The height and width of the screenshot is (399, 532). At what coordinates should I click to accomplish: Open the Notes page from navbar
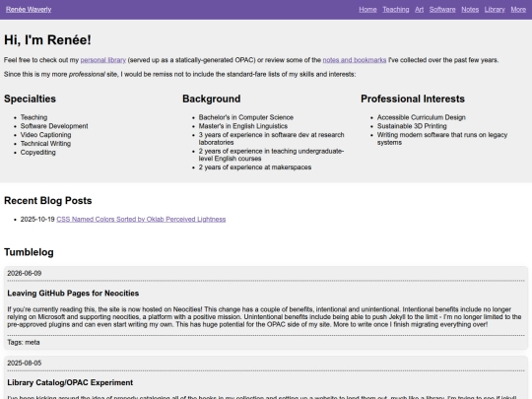pyautogui.click(x=470, y=10)
